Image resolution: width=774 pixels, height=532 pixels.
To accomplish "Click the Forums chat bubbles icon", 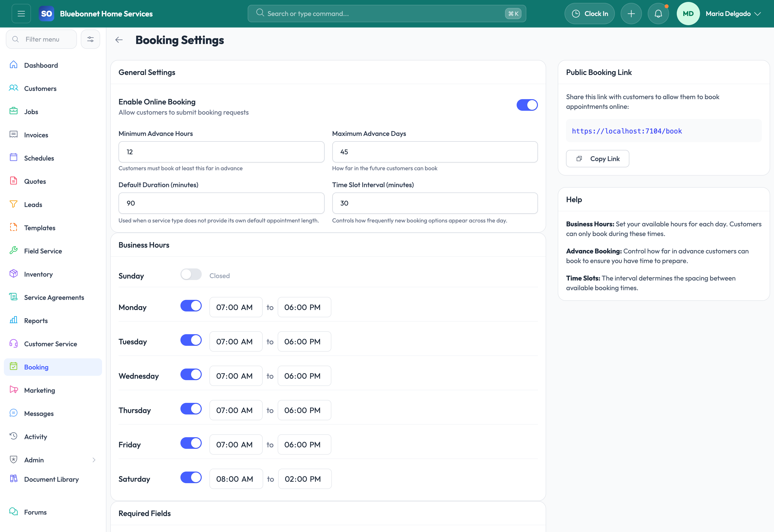I will point(13,512).
